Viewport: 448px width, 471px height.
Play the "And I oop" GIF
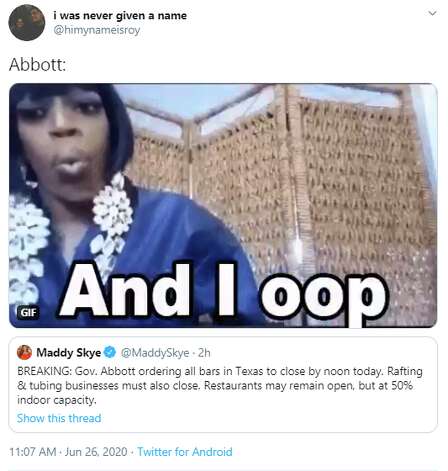[x=223, y=205]
